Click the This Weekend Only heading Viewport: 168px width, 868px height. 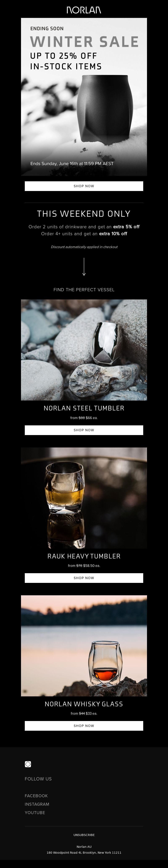(84, 214)
